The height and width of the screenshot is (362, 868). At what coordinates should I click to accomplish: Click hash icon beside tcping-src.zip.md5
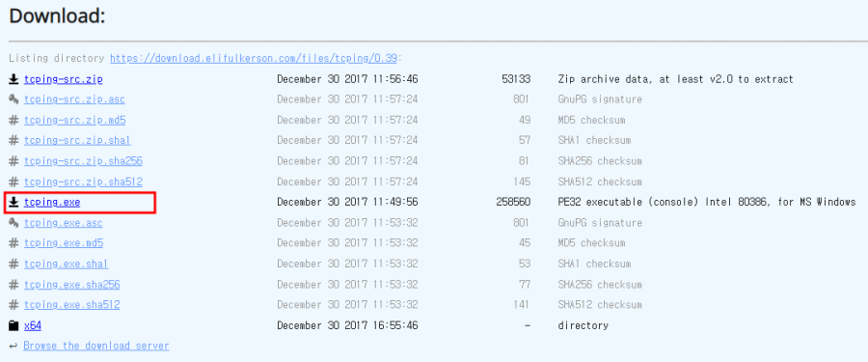click(14, 121)
